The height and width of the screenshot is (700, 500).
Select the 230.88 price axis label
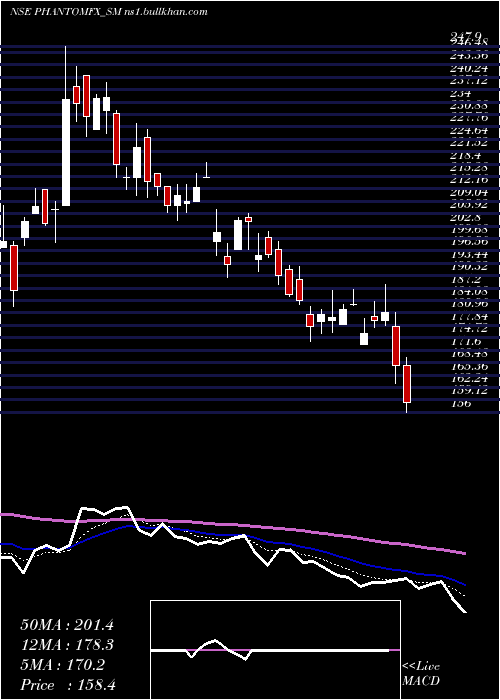pos(469,107)
